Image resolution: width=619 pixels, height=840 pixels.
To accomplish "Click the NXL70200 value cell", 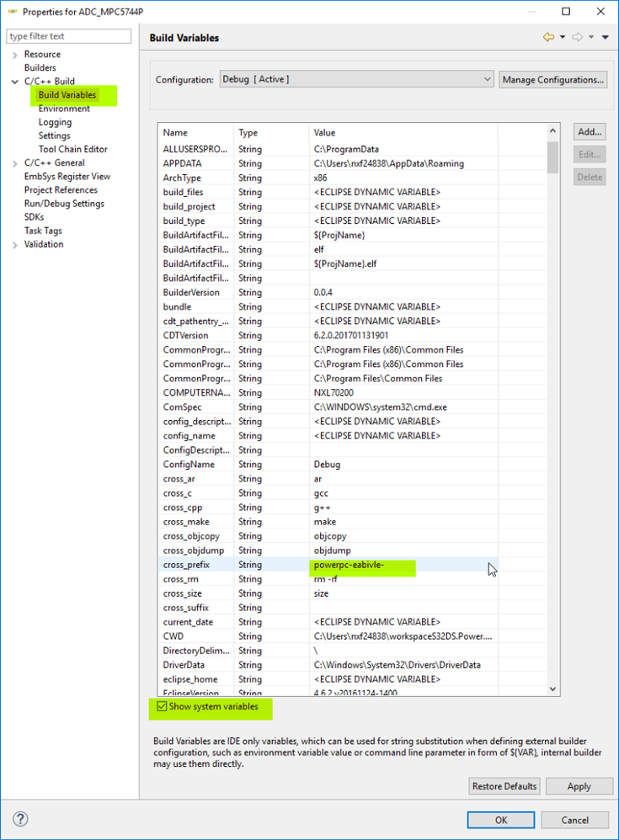I will click(x=403, y=393).
